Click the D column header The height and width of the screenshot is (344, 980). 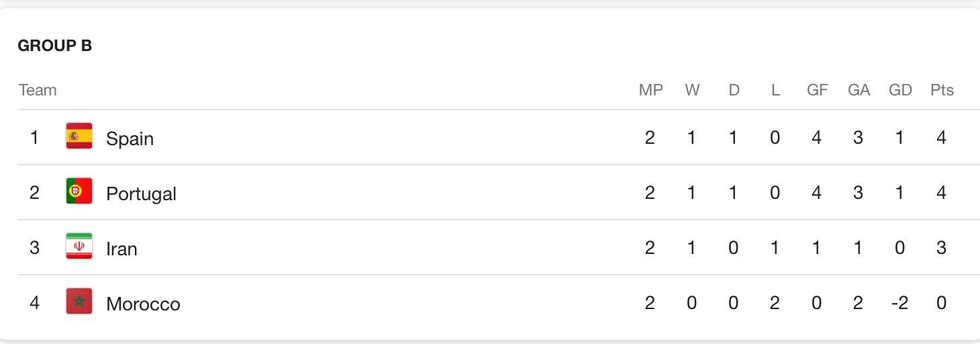click(x=734, y=90)
